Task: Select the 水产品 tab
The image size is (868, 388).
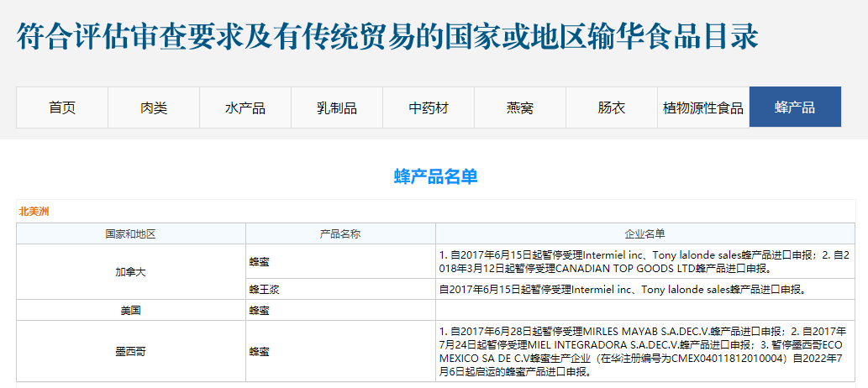Action: pos(245,107)
